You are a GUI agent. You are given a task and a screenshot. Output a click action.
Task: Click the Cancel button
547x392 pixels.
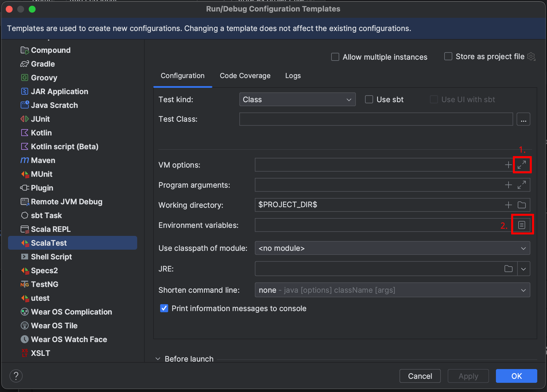(420, 376)
